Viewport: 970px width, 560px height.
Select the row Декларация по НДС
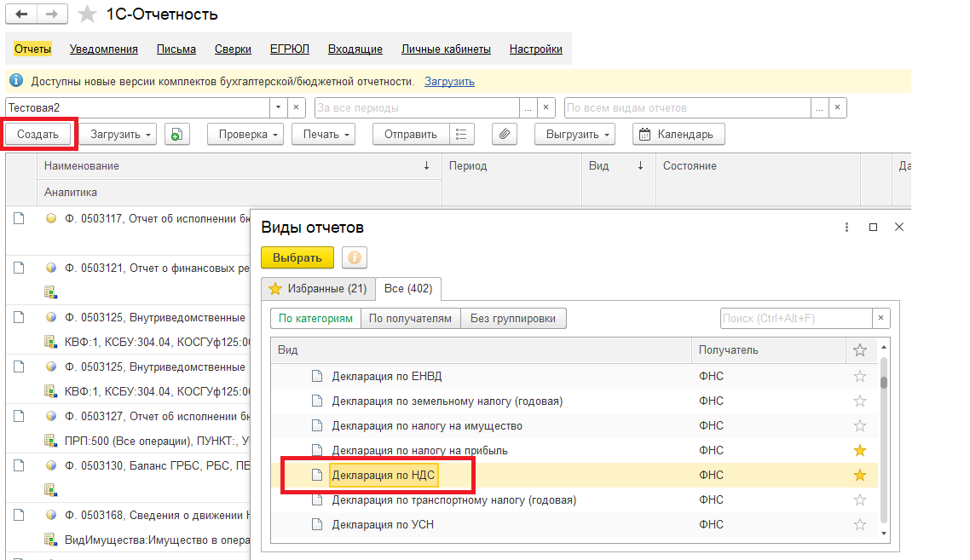pyautogui.click(x=574, y=476)
